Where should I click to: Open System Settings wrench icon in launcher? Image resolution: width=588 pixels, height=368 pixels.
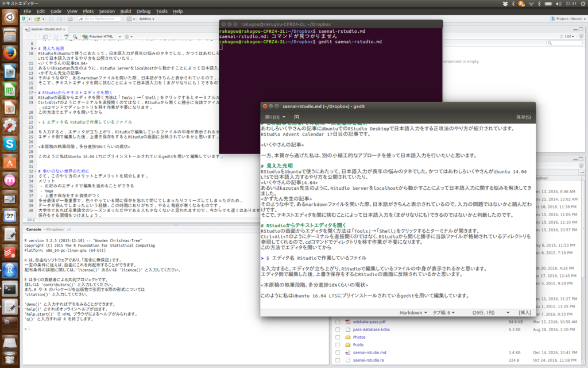click(10, 126)
